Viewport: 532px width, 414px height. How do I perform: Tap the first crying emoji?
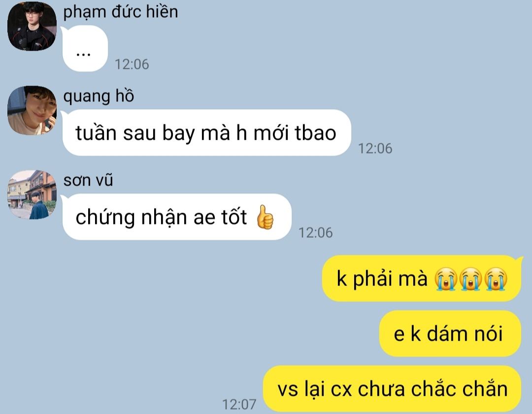(x=446, y=279)
